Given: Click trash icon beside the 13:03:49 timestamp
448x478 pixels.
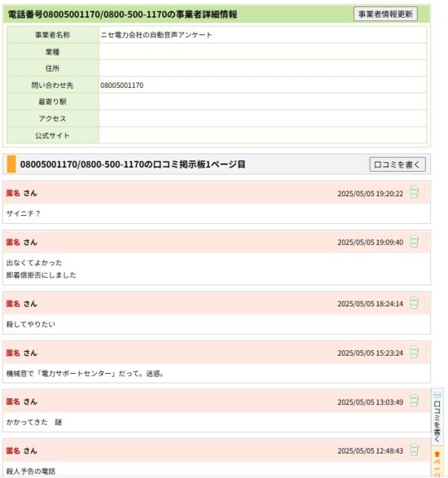Looking at the screenshot, I should (414, 401).
